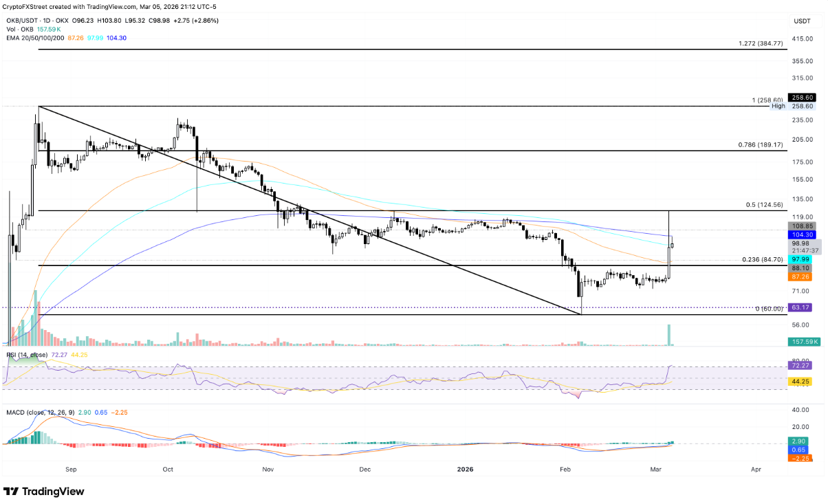The width and height of the screenshot is (828, 504).
Task: Click the TradingView logo icon
Action: pos(12,491)
